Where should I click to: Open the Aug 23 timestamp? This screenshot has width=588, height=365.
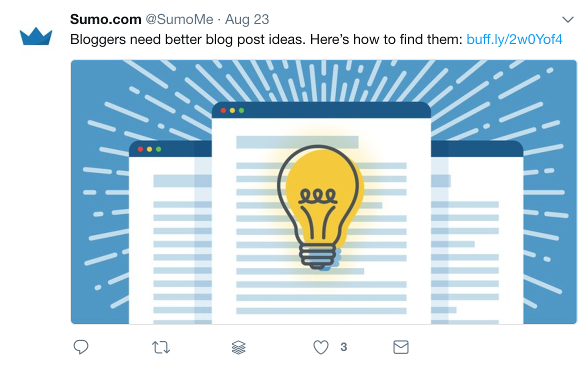(247, 19)
